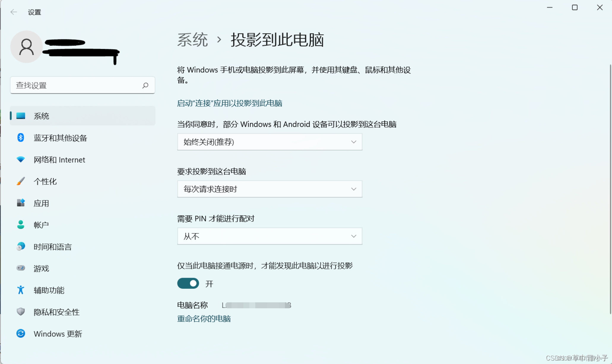This screenshot has width=612, height=364.
Task: Turn off the power-only discovery toggle
Action: (x=188, y=283)
